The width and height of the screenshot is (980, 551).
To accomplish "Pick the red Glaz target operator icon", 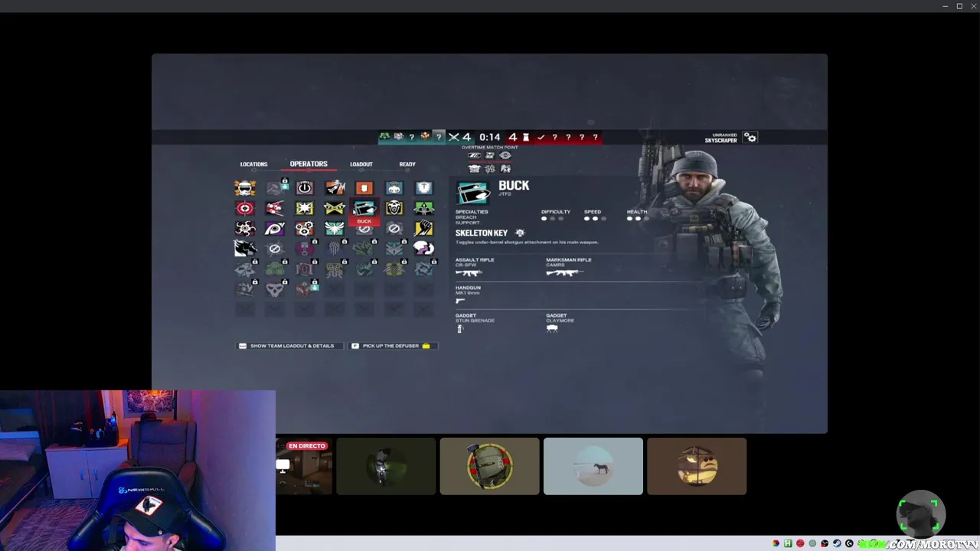I will [245, 208].
